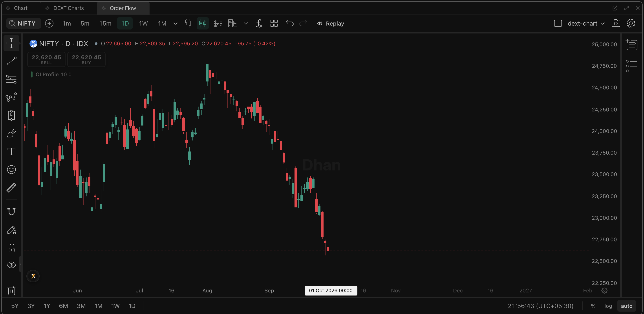Open the indicators fx menu
This screenshot has height=314, width=644.
coord(259,24)
